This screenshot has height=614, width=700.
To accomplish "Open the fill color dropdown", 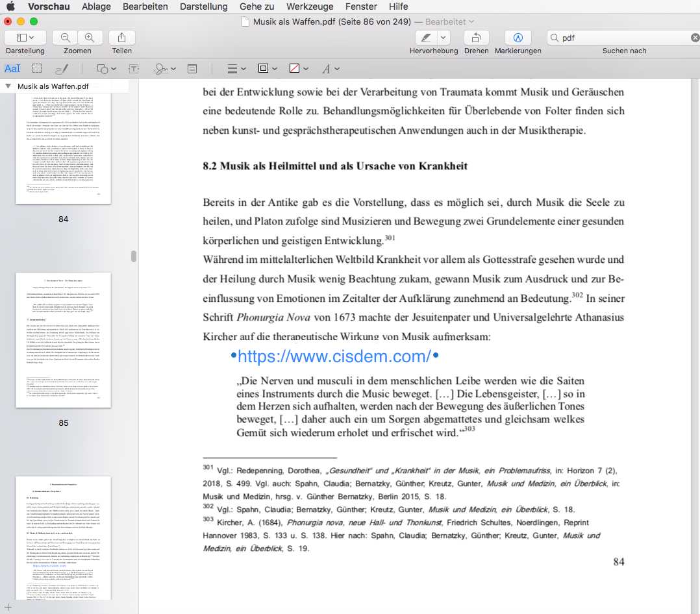I will pos(299,68).
